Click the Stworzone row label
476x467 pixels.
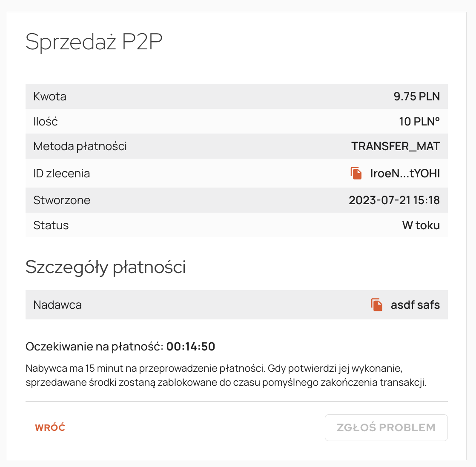pos(62,200)
